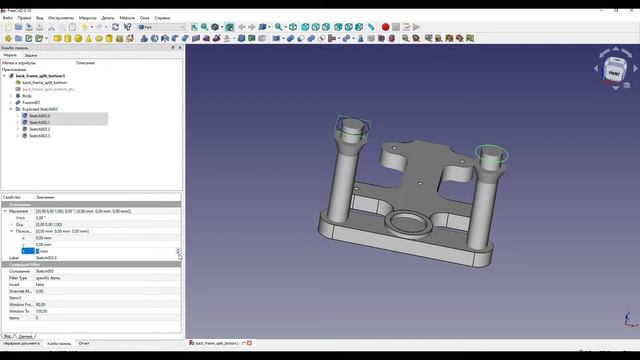Viewport: 640px width, 360px height.
Task: Select the back_frame_split_bottom mesh item
Action: [x=44, y=82]
